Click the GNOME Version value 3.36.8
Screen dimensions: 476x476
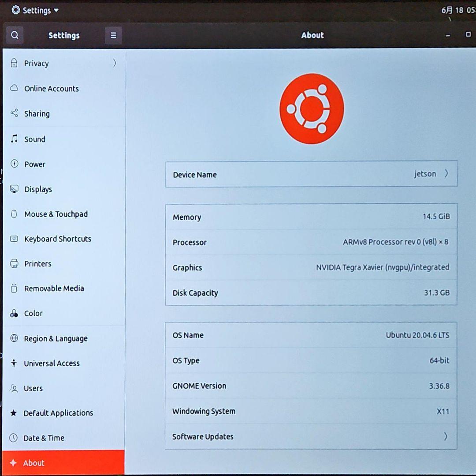439,386
